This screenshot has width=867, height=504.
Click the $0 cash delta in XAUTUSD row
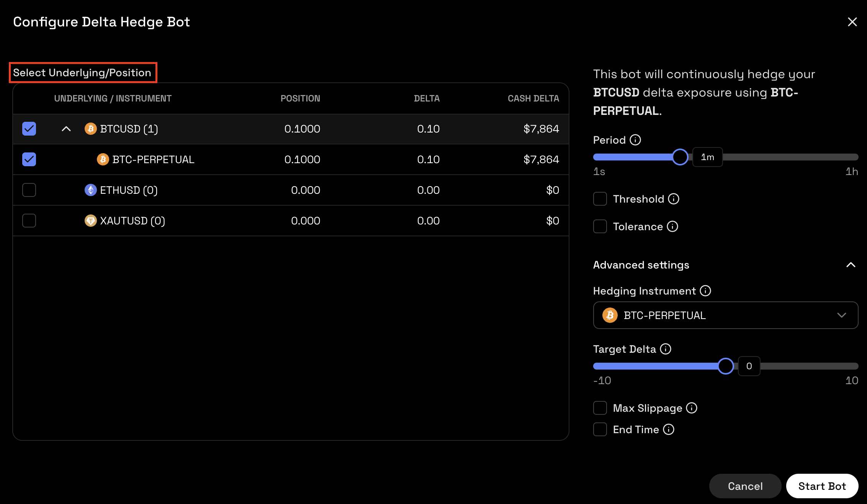click(553, 221)
